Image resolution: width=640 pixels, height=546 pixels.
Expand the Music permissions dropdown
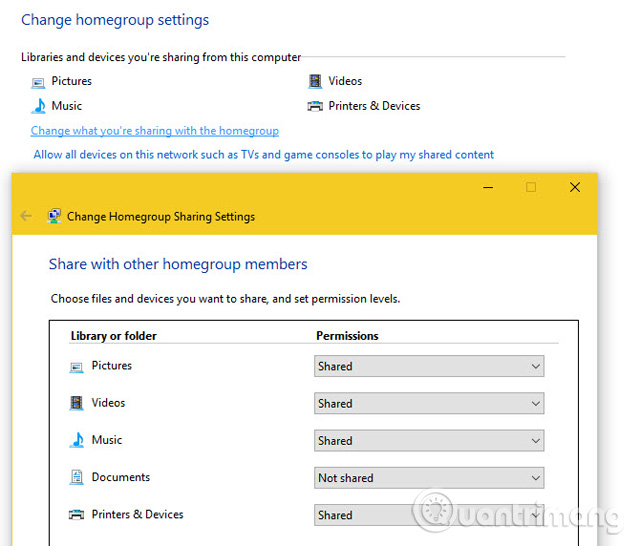(429, 440)
